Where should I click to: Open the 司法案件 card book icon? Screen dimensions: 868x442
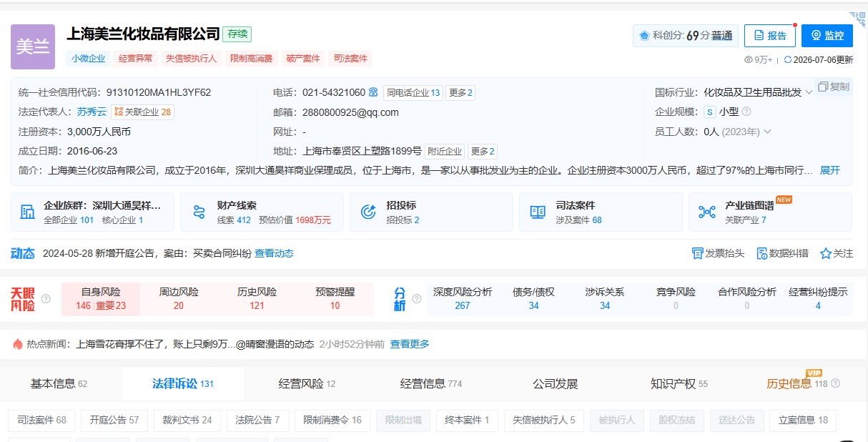click(538, 212)
